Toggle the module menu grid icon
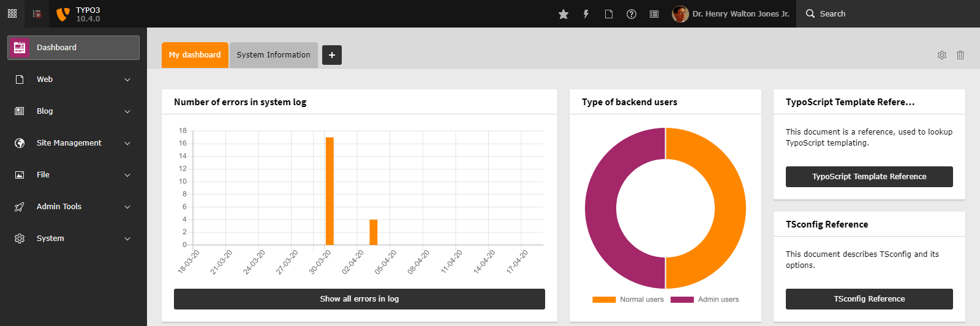 point(12,13)
